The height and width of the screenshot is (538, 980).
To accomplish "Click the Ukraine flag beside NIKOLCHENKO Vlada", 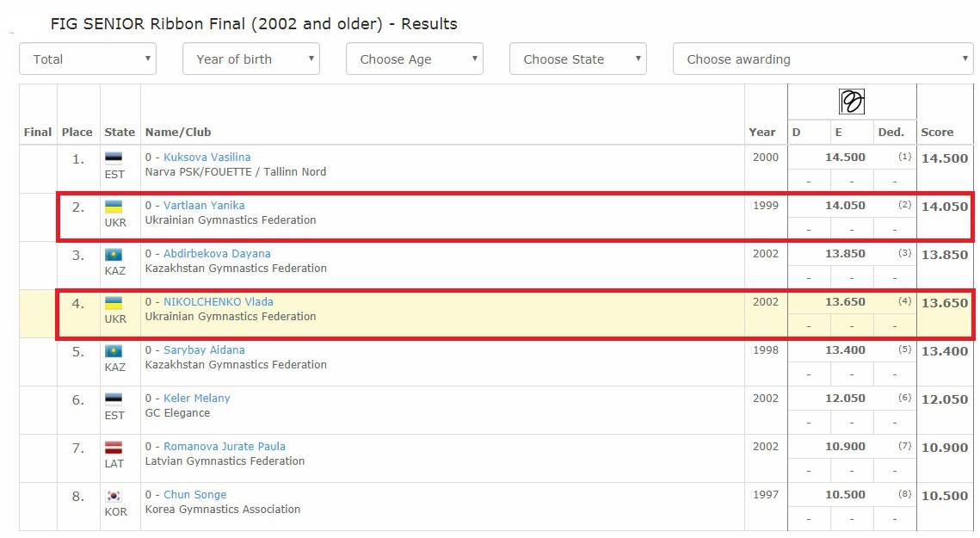I will click(114, 303).
